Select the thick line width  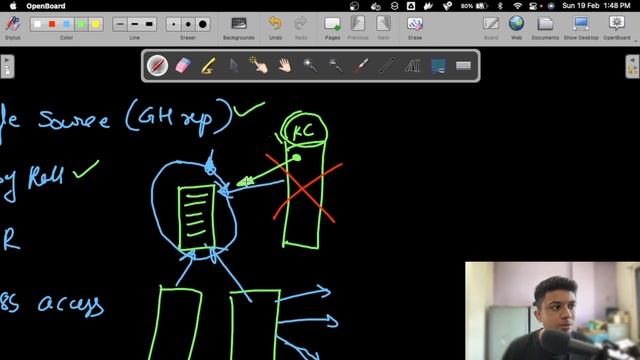149,24
